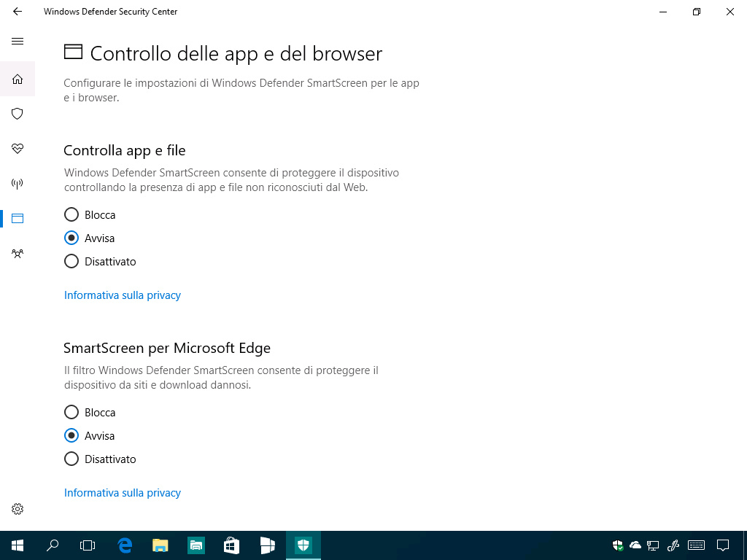The image size is (747, 560).
Task: Open taskbar search magnifier
Action: [53, 545]
